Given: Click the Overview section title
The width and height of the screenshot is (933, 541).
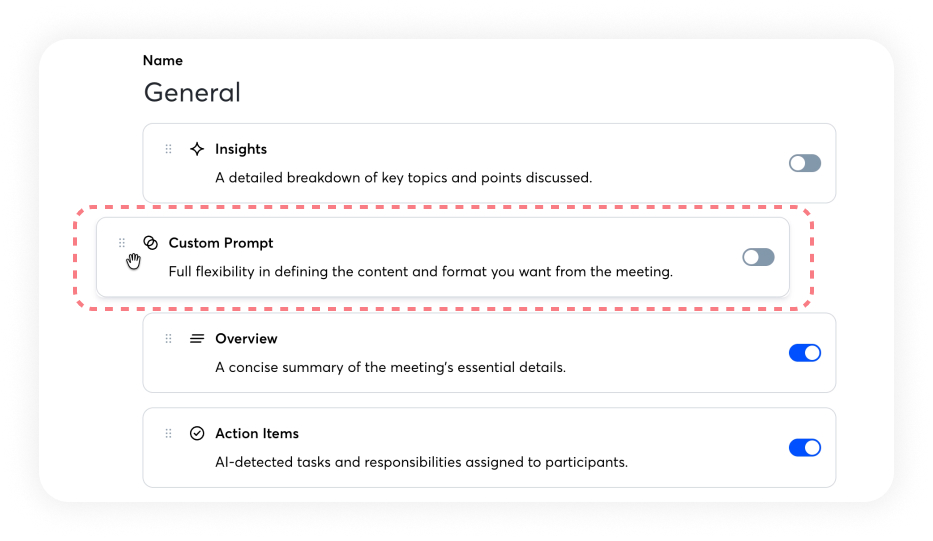Looking at the screenshot, I should point(246,339).
